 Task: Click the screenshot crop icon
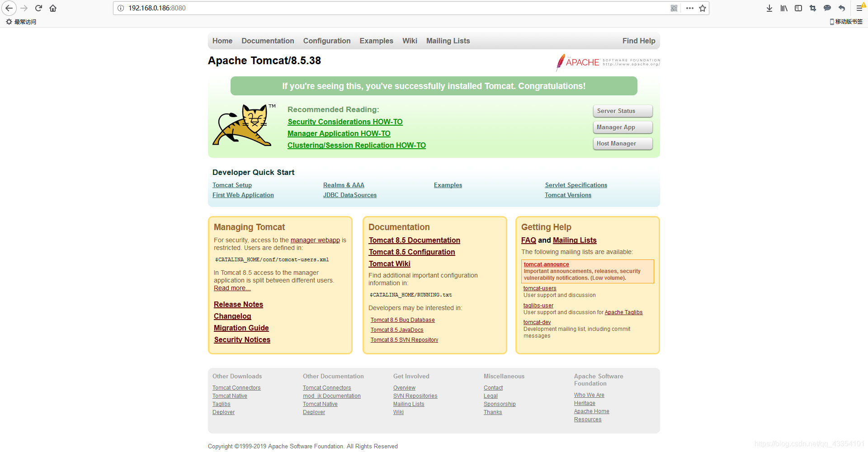point(813,8)
